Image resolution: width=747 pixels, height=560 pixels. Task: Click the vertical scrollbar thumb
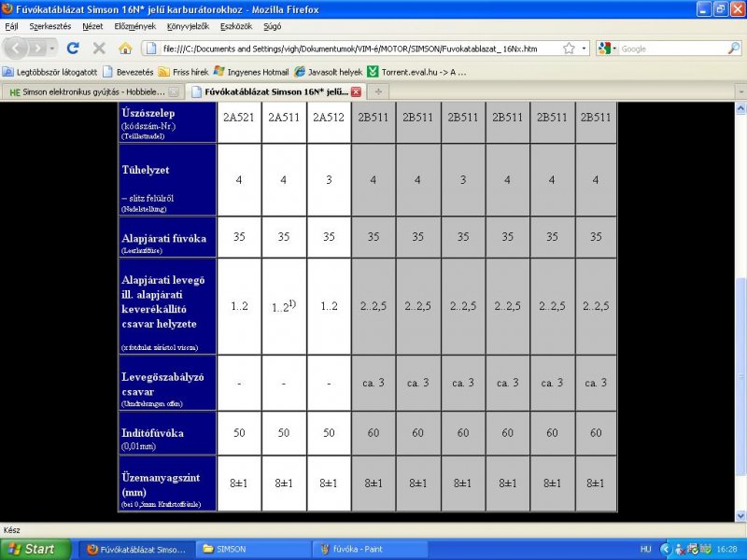(740, 376)
